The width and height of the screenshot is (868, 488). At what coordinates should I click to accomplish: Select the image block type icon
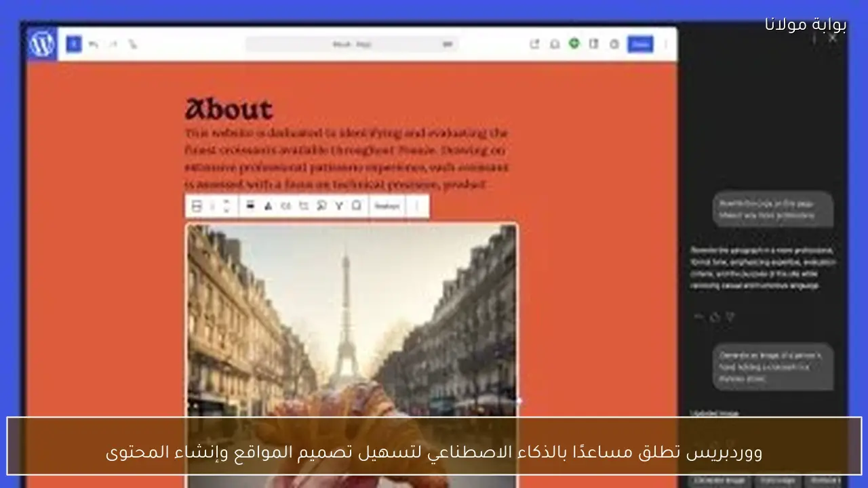point(196,206)
